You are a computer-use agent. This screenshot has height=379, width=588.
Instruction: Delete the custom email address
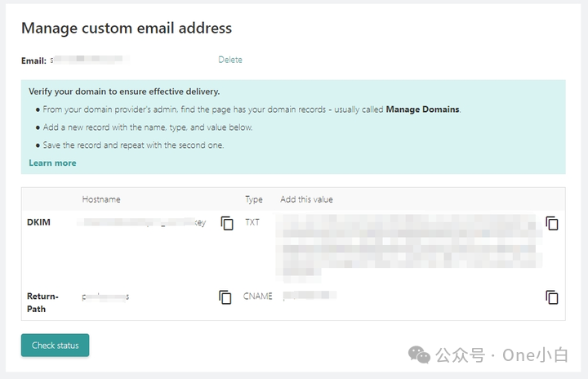point(230,60)
